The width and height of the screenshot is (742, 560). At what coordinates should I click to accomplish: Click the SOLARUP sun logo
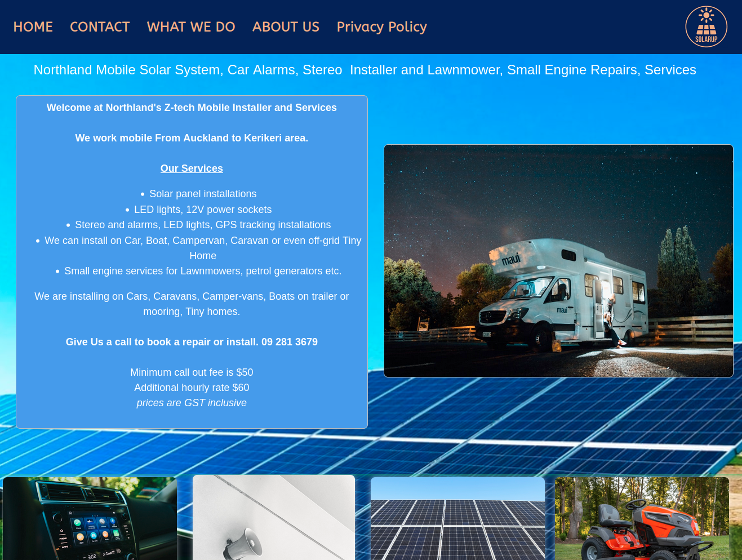[x=706, y=26]
